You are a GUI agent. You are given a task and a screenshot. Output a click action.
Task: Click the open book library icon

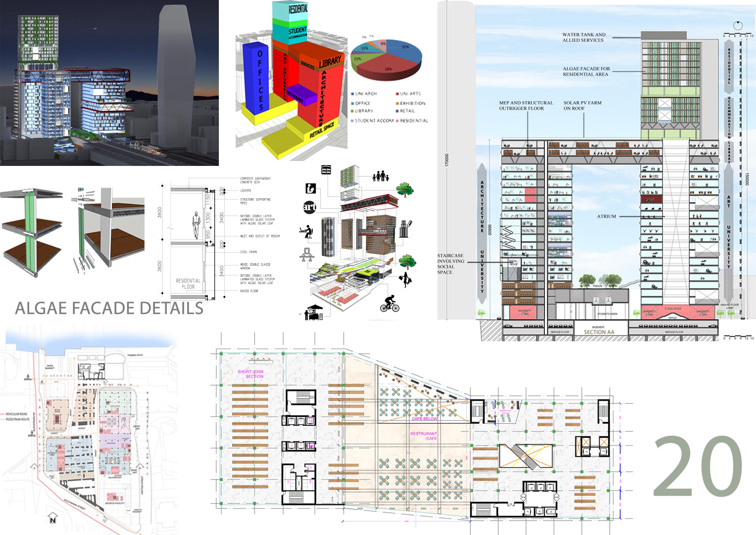(x=326, y=170)
